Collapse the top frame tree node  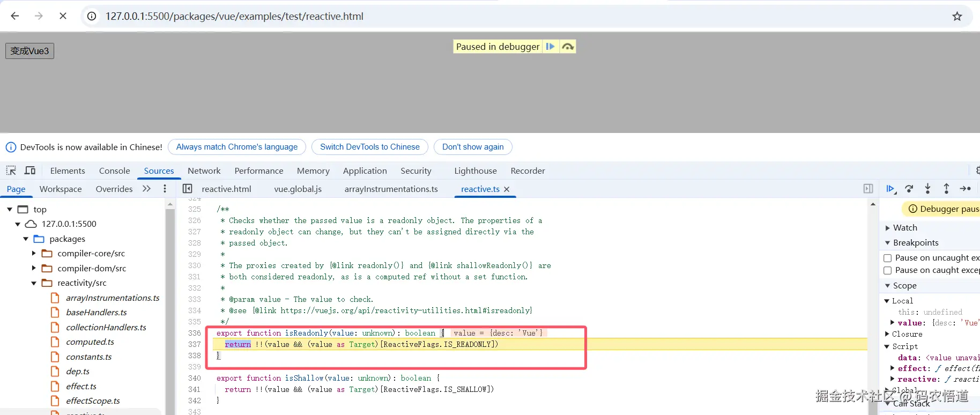(x=10, y=209)
